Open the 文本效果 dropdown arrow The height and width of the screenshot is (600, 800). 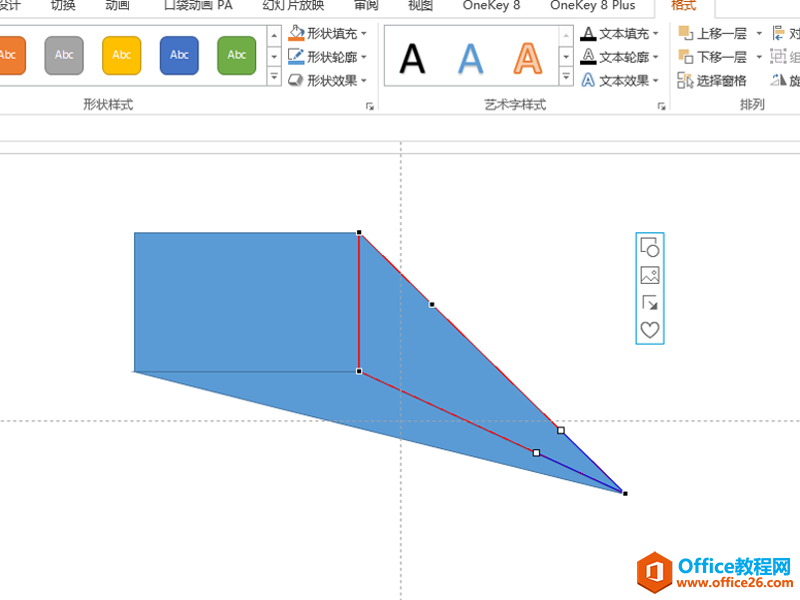pyautogui.click(x=656, y=81)
